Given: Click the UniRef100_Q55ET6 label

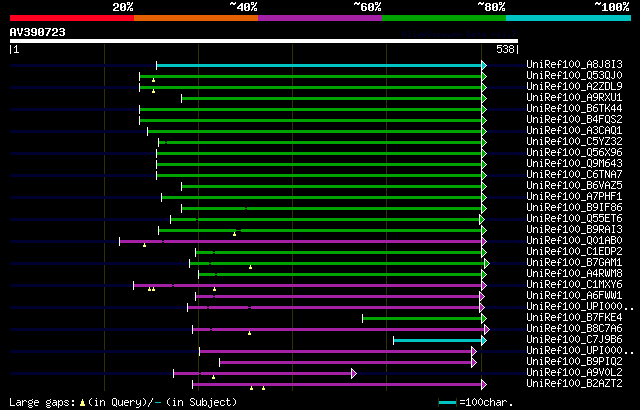Looking at the screenshot, I should click(574, 219).
